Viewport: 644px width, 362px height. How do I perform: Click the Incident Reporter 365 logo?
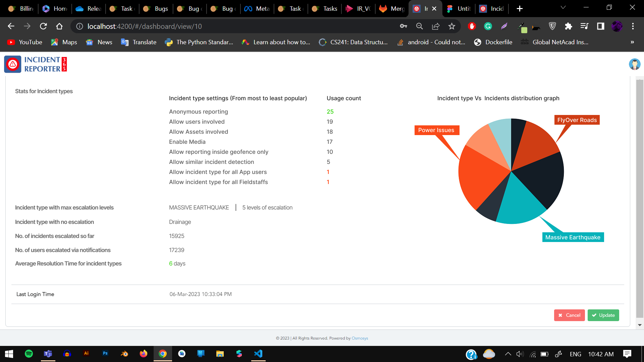[36, 64]
